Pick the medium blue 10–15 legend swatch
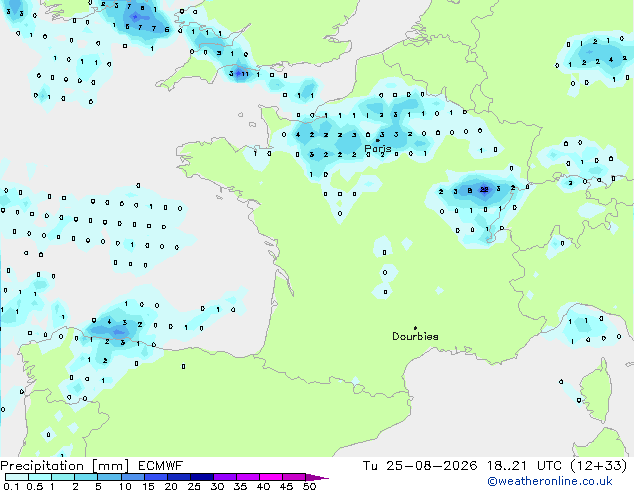This screenshot has height=490, width=634. coord(133,477)
